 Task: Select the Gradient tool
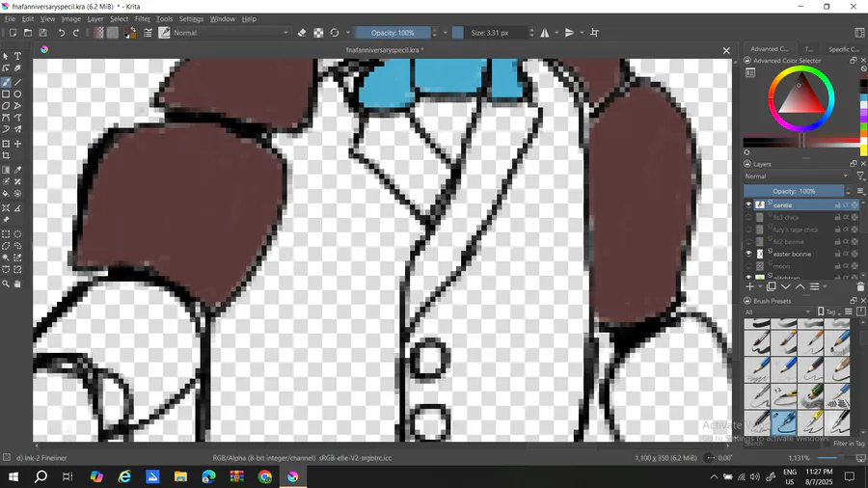click(6, 170)
